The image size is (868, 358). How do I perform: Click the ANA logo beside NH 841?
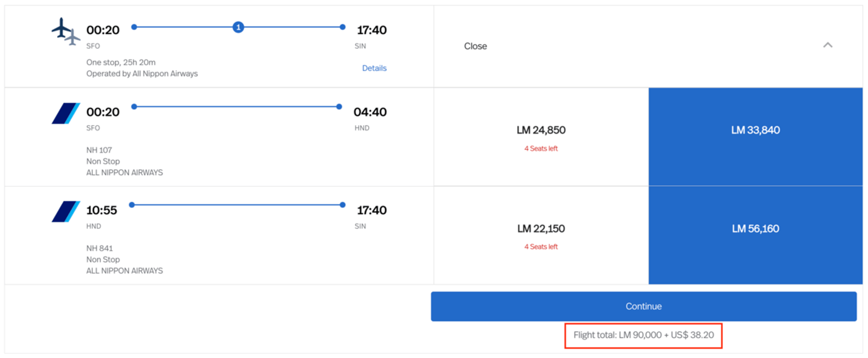coord(66,212)
